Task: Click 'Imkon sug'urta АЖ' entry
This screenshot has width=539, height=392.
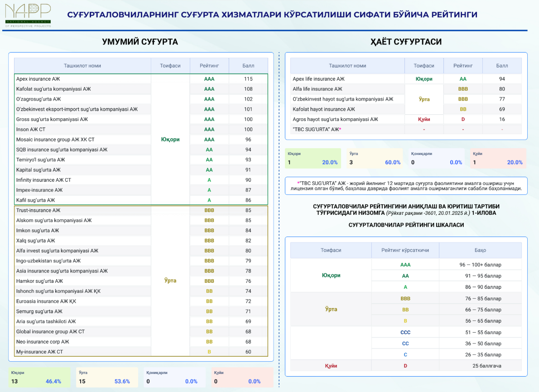Action: (x=38, y=230)
